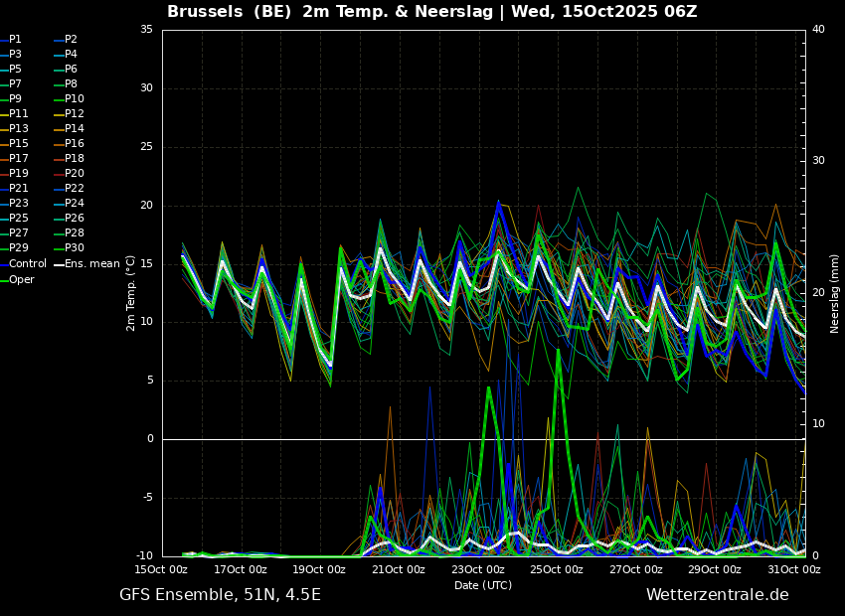The width and height of the screenshot is (845, 616).
Task: Select the P19 legend entry
Action: point(15,174)
